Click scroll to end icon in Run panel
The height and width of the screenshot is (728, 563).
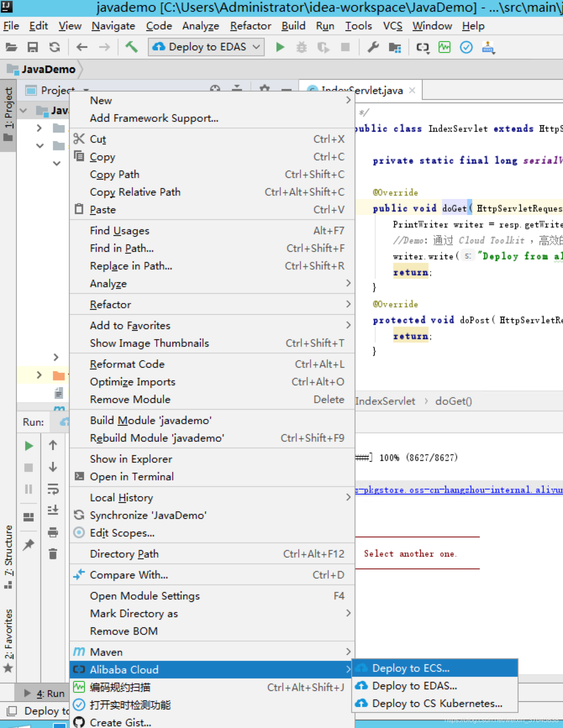53,510
